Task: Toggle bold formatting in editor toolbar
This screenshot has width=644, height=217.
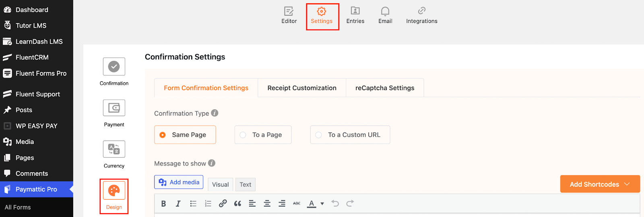Action: click(x=163, y=204)
